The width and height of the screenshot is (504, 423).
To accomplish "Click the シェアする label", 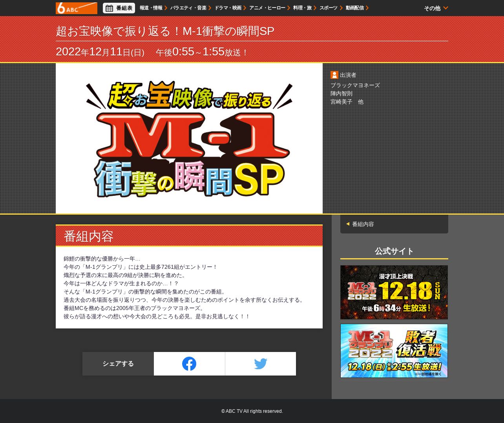I will [x=118, y=364].
